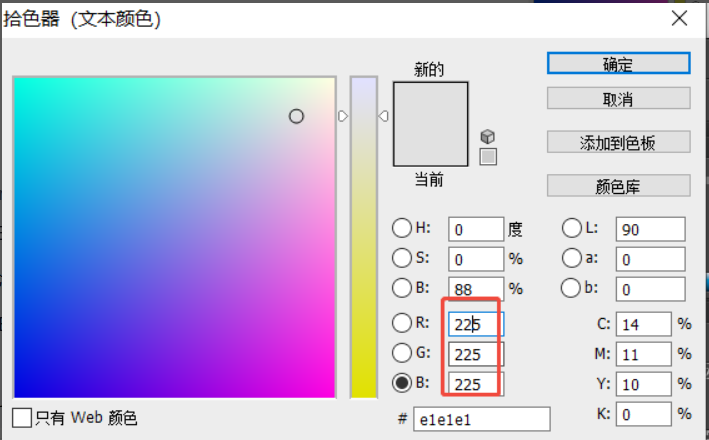The height and width of the screenshot is (440, 709).
Task: Click the circular picker marker in color field
Action: 296,116
